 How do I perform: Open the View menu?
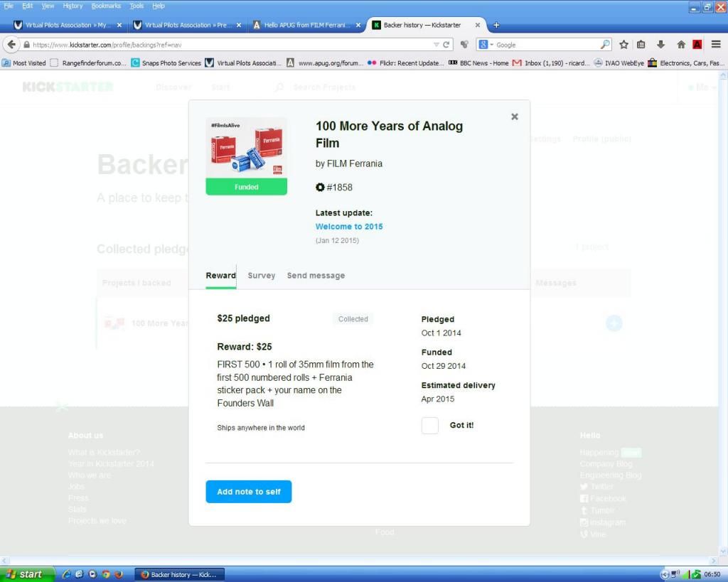point(48,6)
